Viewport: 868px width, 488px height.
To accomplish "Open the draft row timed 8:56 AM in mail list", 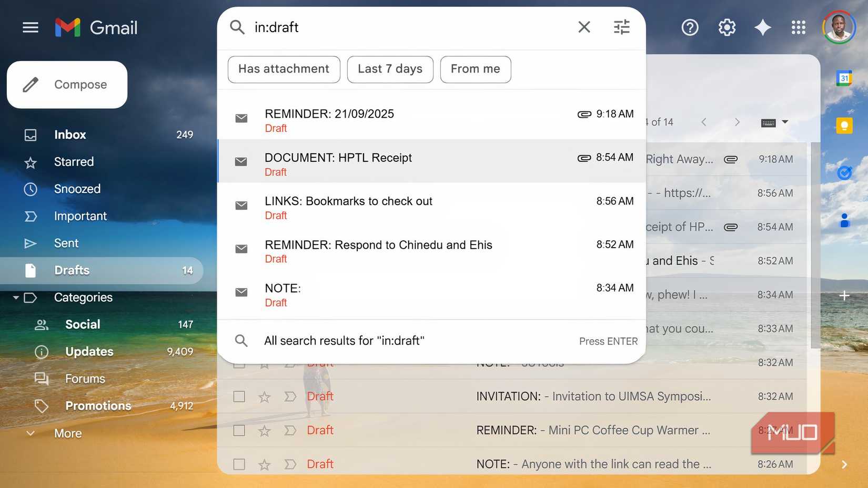I will point(726,193).
